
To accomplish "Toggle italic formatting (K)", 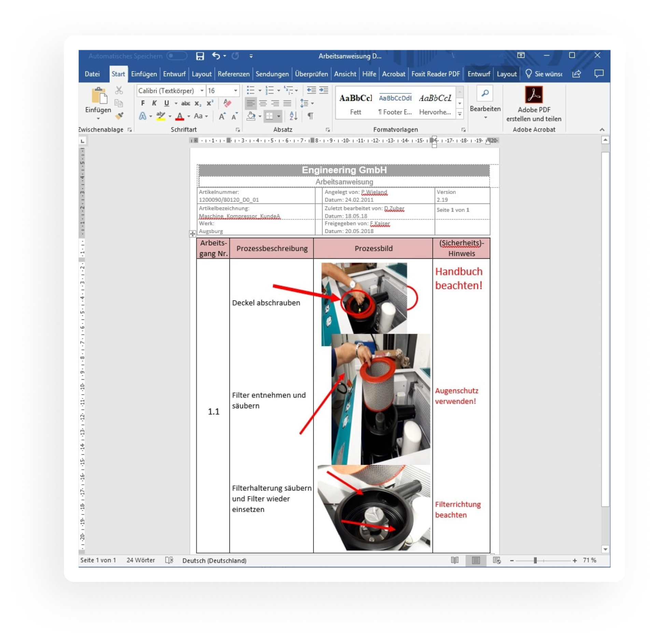I will [154, 103].
